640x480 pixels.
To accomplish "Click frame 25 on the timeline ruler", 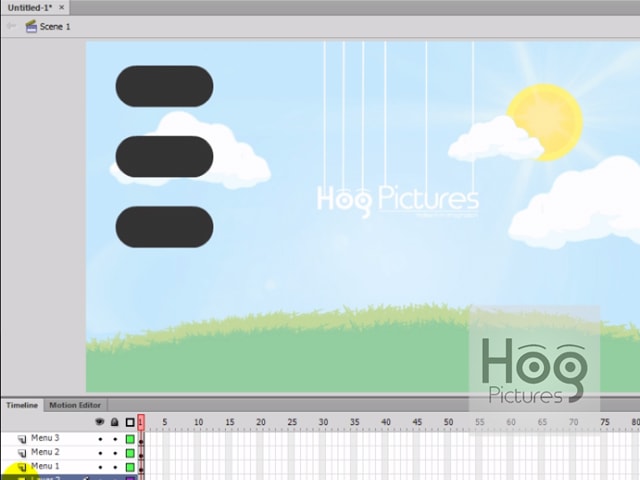I will pos(292,422).
